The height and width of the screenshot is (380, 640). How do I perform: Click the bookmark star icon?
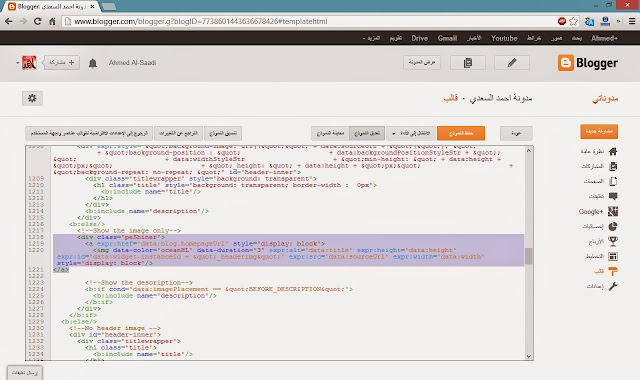click(573, 21)
